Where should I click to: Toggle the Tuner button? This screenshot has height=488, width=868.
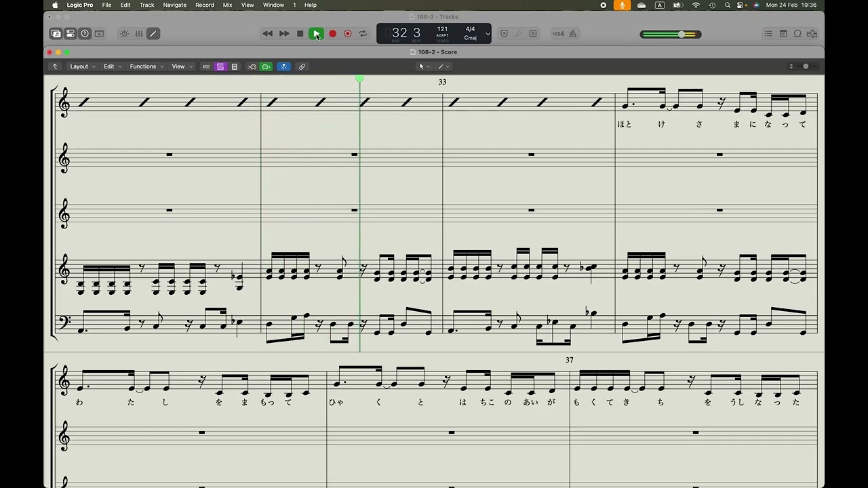click(518, 33)
